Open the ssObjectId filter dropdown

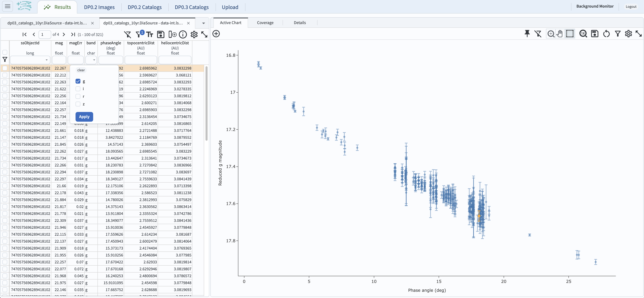coord(46,60)
